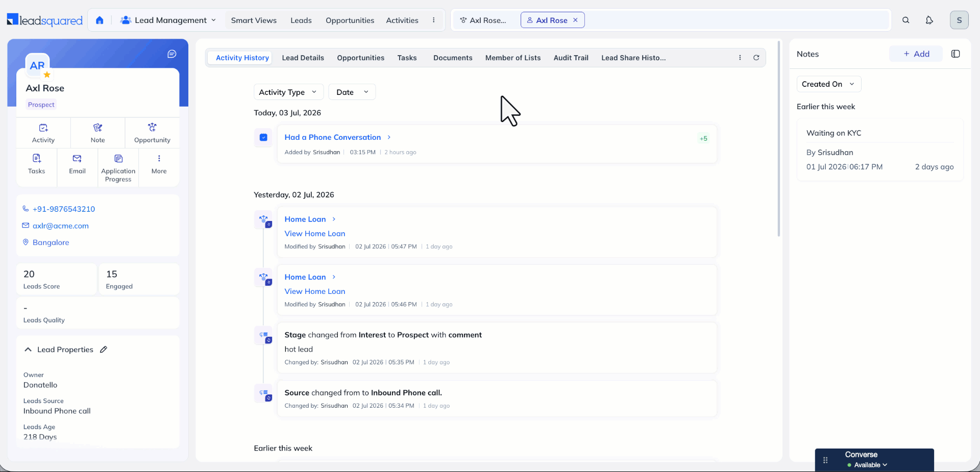Edit Lead Properties with pencil icon

pos(104,350)
